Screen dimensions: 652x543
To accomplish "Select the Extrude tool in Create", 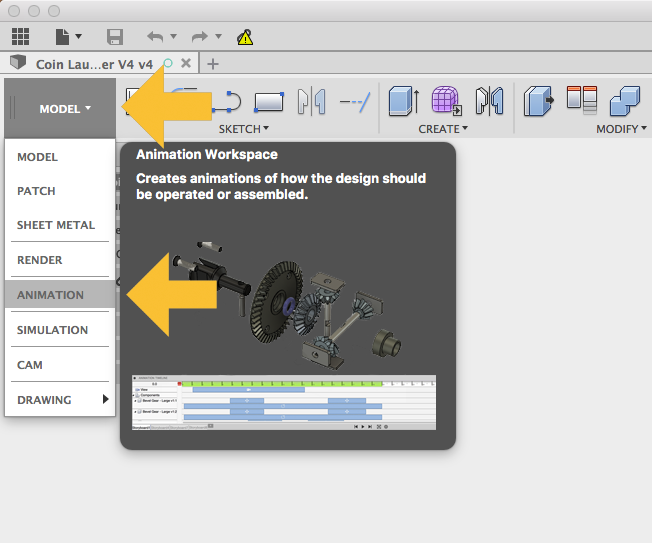I will [x=403, y=101].
